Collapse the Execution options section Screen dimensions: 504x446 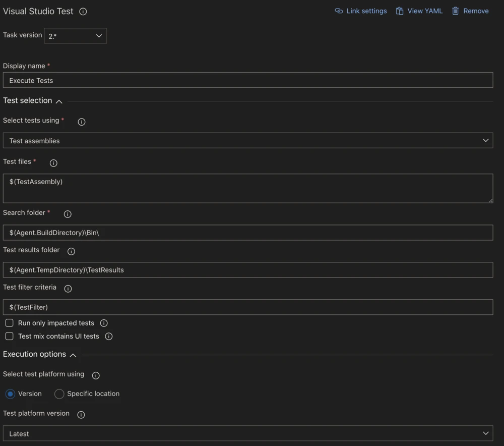73,355
